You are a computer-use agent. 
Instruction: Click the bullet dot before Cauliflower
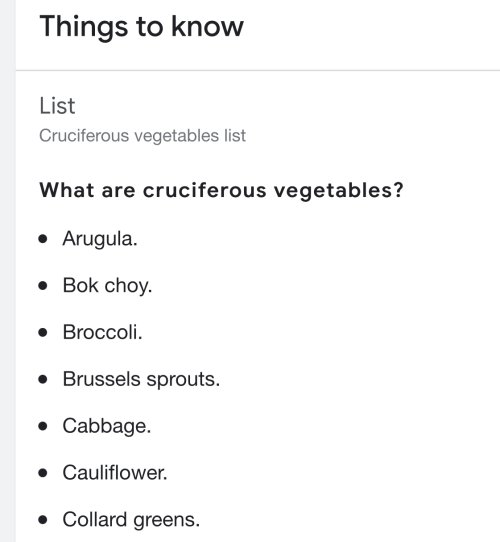point(43,473)
